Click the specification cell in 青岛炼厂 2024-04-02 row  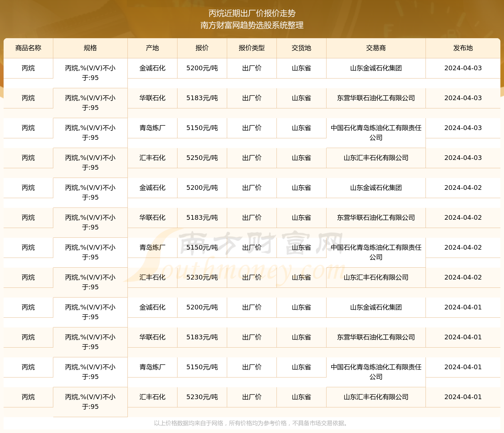90,252
